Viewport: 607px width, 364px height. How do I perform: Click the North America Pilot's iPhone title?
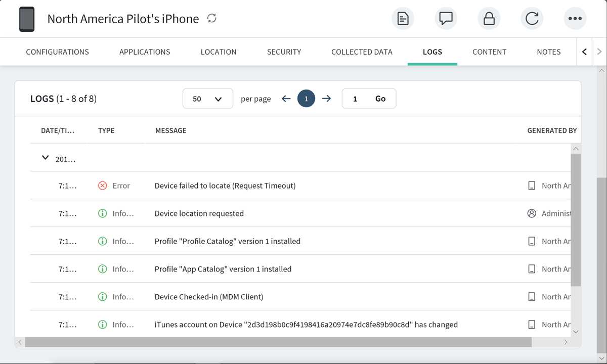(x=123, y=19)
